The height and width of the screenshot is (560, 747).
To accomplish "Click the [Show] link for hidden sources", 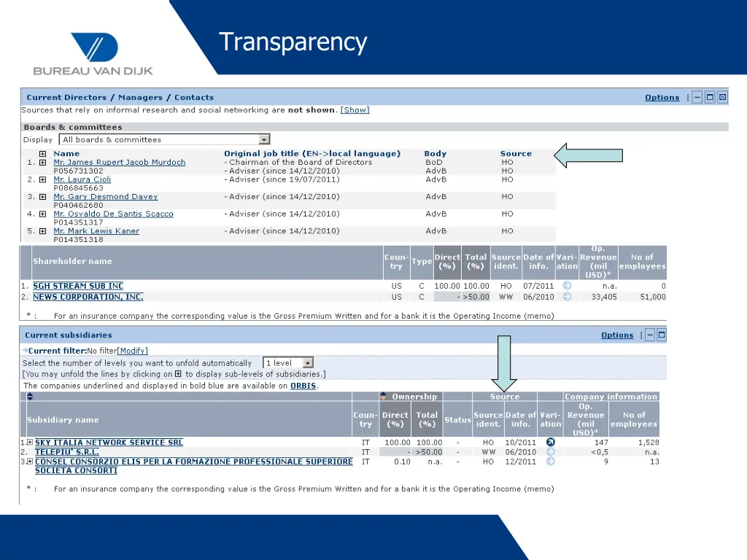I will point(355,110).
